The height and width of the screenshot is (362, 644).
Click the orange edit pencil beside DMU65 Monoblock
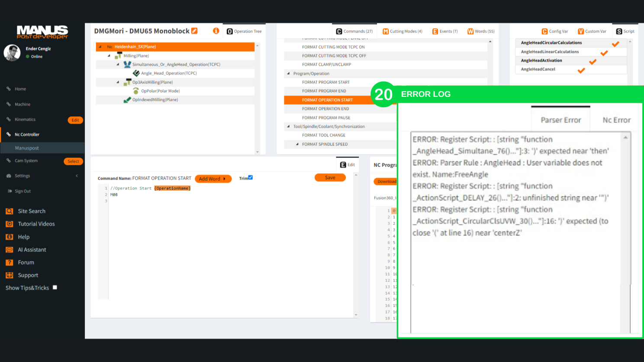tap(194, 31)
